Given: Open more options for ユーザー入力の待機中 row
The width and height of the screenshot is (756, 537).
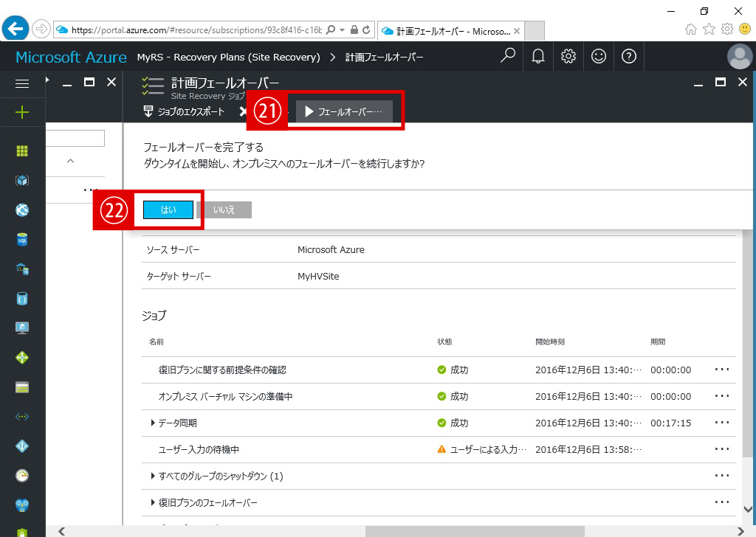Looking at the screenshot, I should tap(722, 449).
